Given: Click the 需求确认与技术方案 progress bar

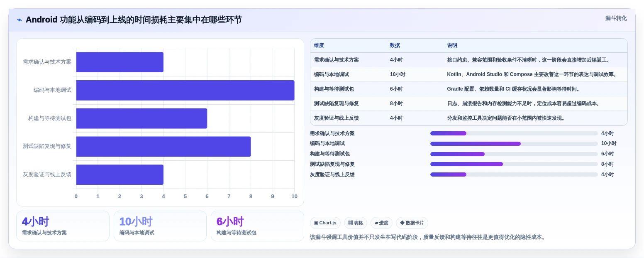Looking at the screenshot, I should click(514, 133).
